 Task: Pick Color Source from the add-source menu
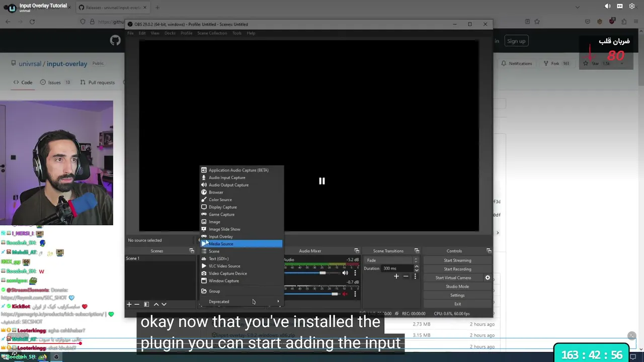pos(242,200)
